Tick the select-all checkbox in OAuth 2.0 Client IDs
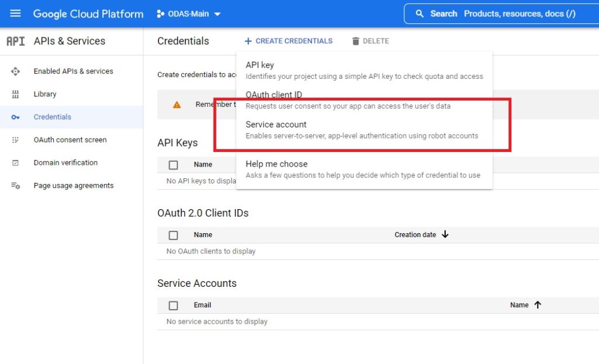Viewport: 599px width, 364px height. click(x=173, y=235)
